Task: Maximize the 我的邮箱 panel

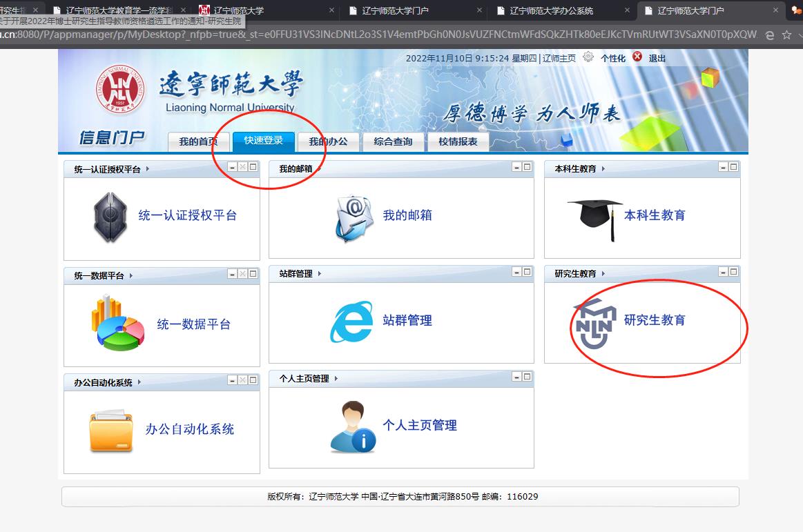Action: click(527, 167)
